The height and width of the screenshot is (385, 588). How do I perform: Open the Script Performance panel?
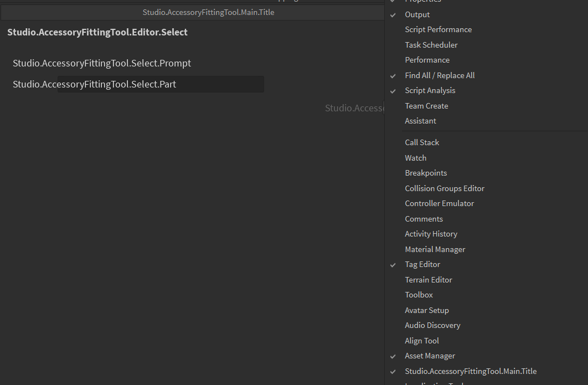tap(438, 29)
